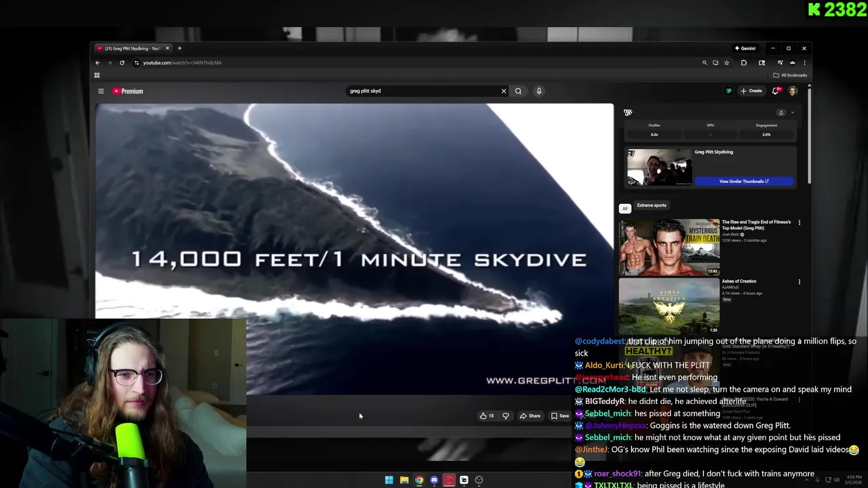Select the All filter chip
Image resolution: width=868 pixels, height=488 pixels.
pyautogui.click(x=625, y=208)
